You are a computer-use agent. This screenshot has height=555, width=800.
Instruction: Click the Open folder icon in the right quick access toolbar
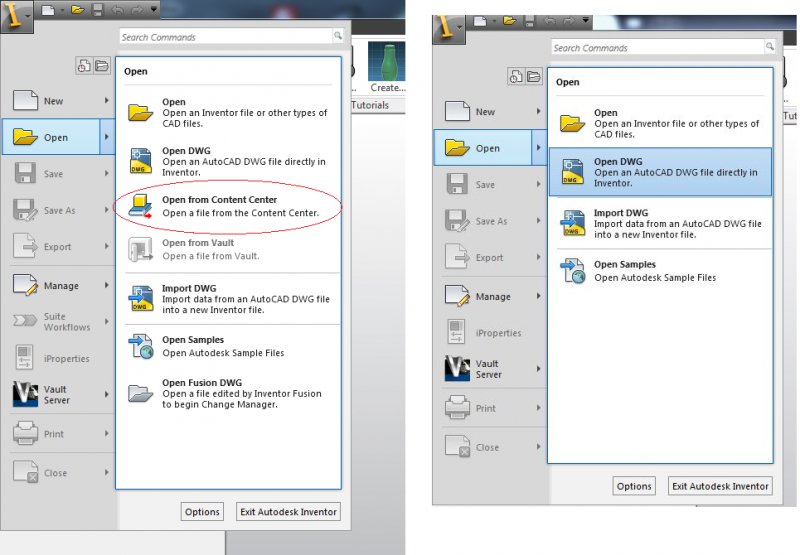tap(510, 21)
